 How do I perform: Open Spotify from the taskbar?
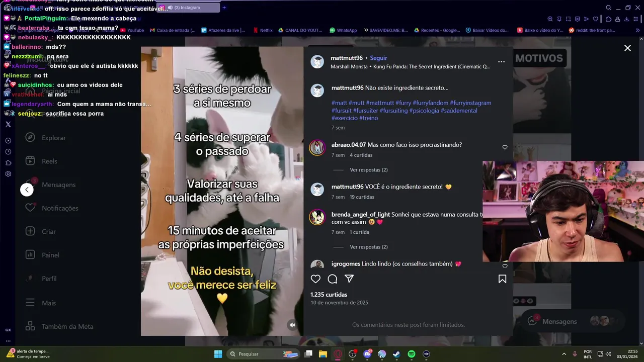(411, 354)
